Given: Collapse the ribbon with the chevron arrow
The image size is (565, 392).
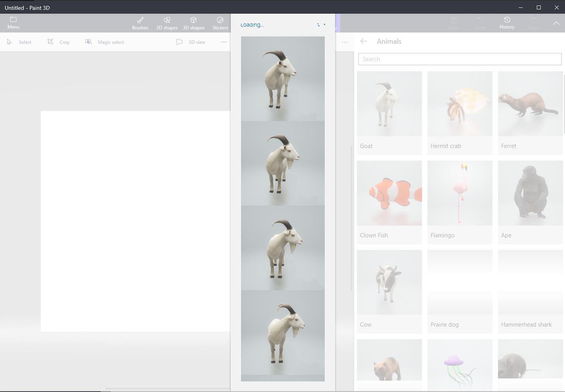Looking at the screenshot, I should click(x=556, y=23).
